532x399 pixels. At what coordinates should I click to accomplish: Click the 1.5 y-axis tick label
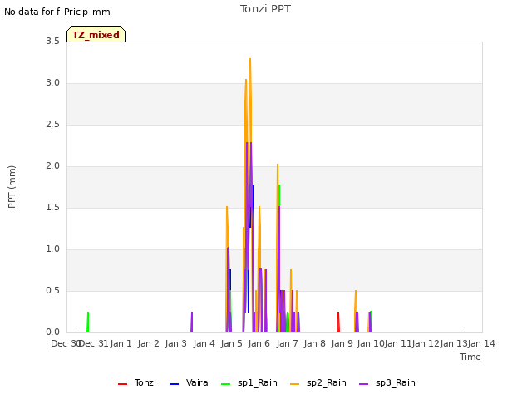point(52,208)
